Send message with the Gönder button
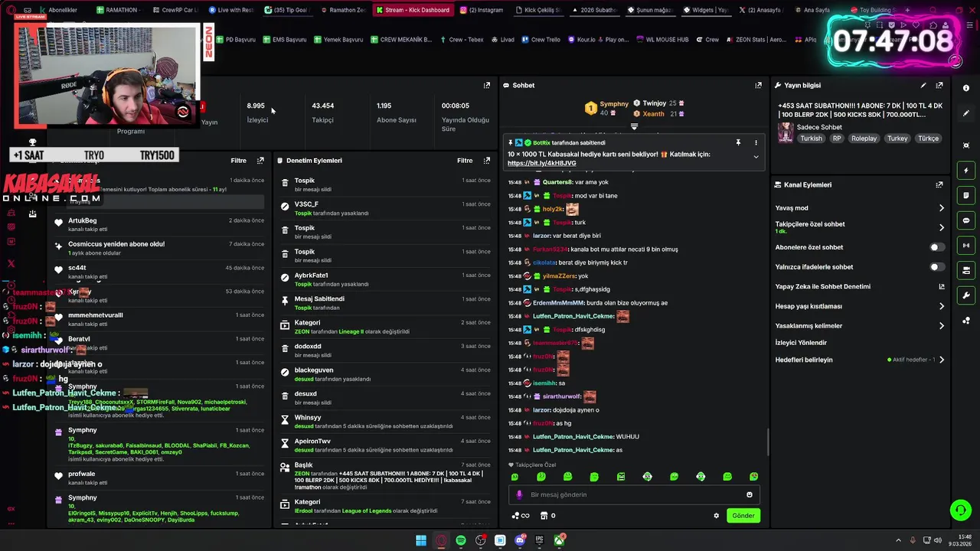 743,516
